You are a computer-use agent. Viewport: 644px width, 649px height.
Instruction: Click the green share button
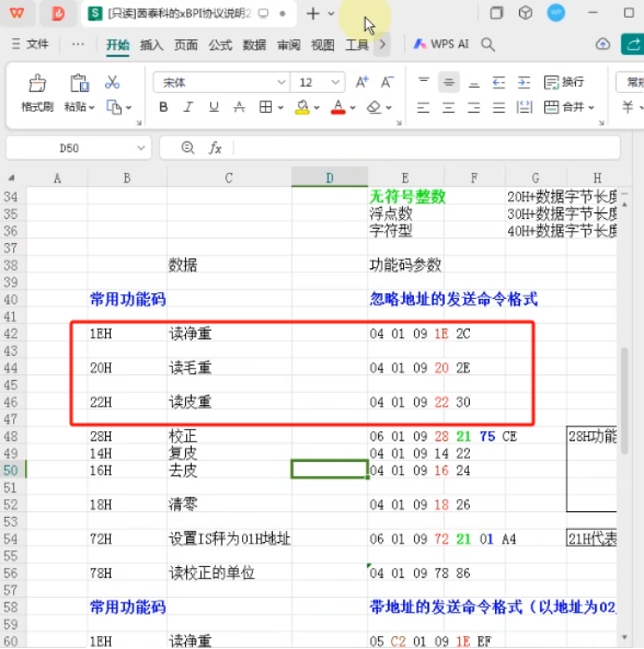pos(633,45)
